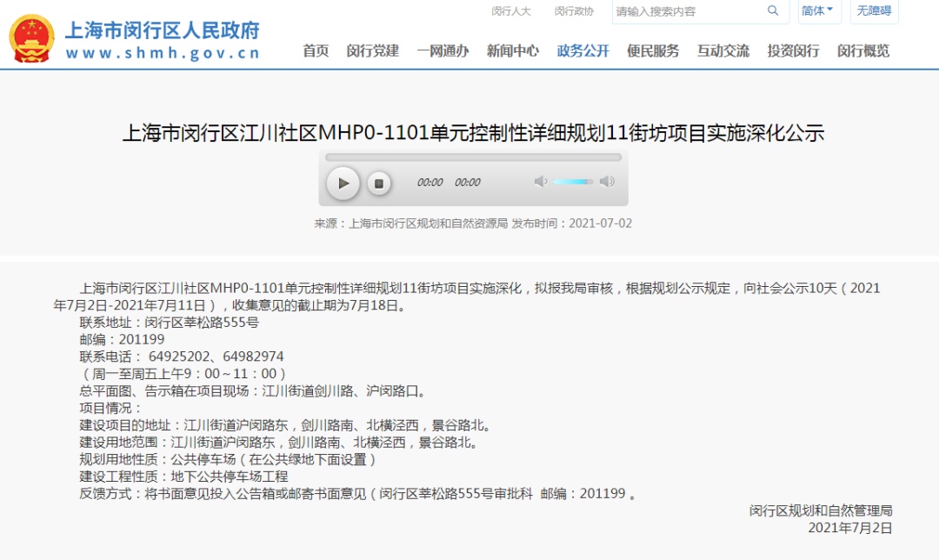Click the 建设项目的地址 line

(x=287, y=426)
